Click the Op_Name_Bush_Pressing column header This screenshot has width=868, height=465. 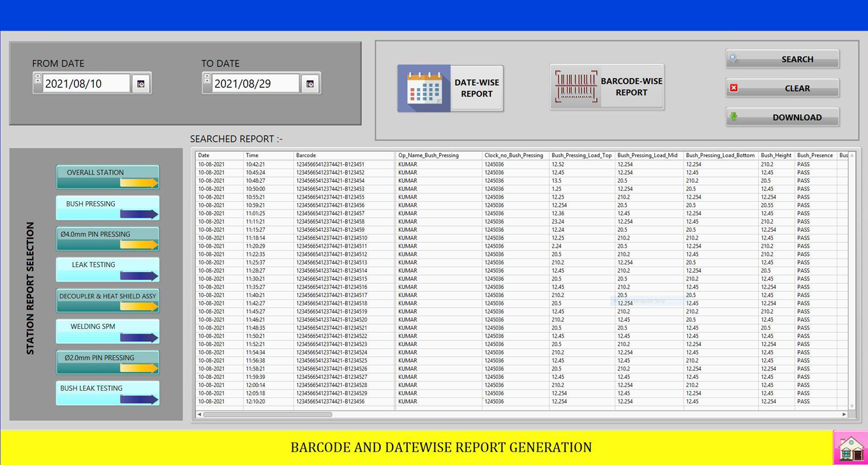coord(438,155)
